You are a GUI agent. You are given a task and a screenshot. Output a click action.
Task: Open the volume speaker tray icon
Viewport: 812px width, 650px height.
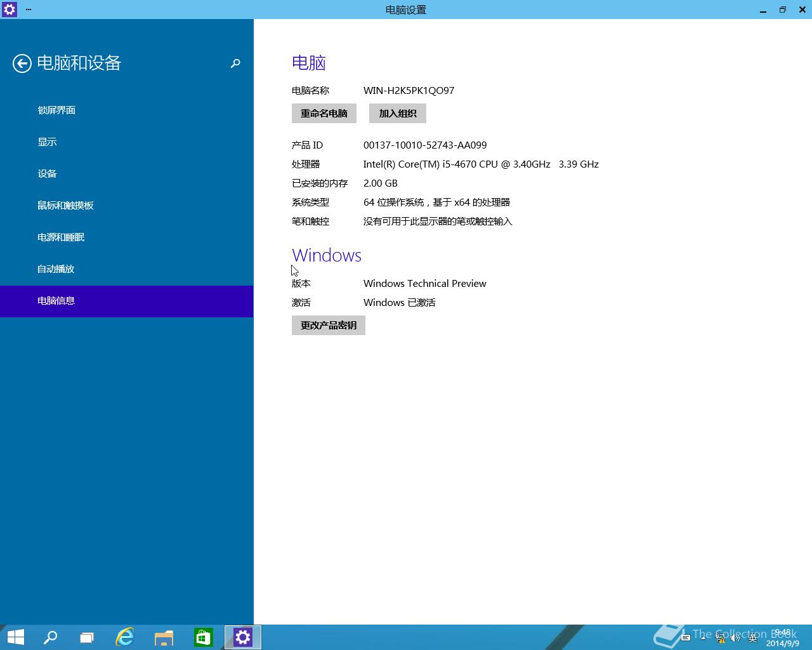(x=735, y=638)
